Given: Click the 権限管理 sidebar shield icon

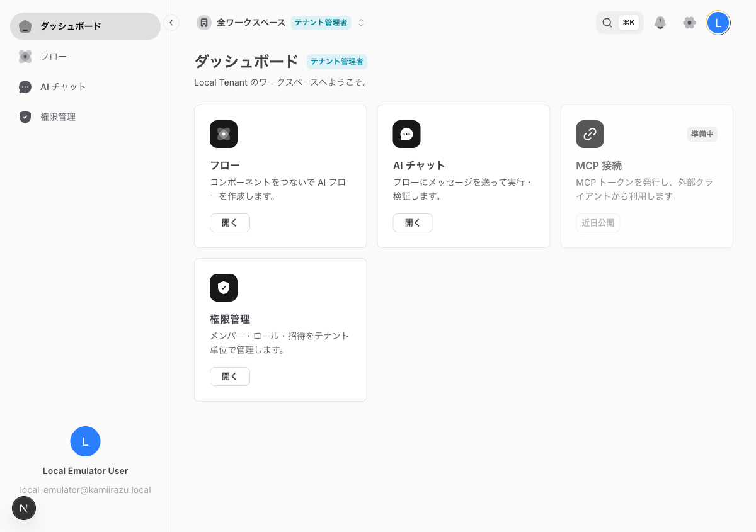Looking at the screenshot, I should [25, 117].
